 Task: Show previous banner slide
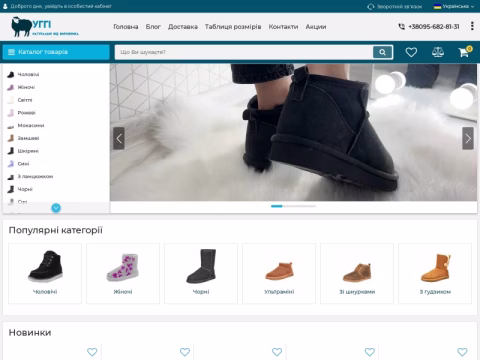(x=119, y=138)
